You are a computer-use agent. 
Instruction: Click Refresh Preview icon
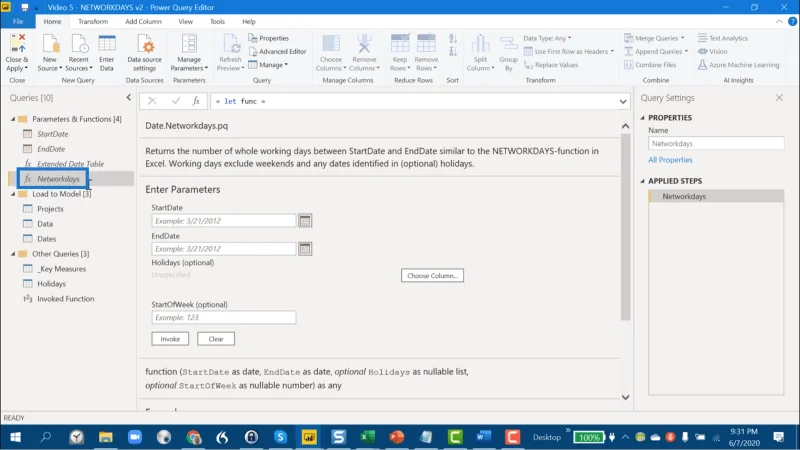tap(231, 43)
